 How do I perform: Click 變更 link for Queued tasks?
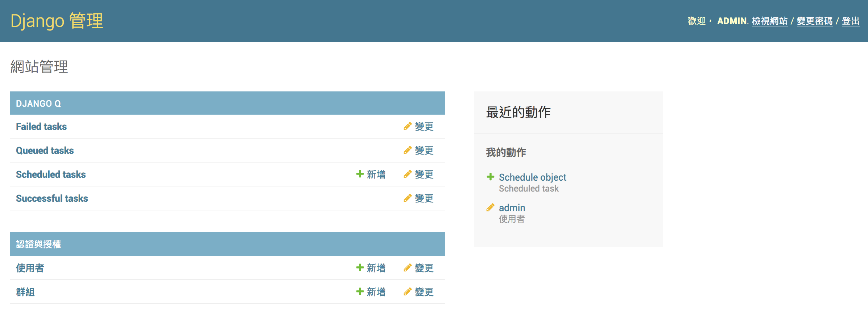pos(424,151)
